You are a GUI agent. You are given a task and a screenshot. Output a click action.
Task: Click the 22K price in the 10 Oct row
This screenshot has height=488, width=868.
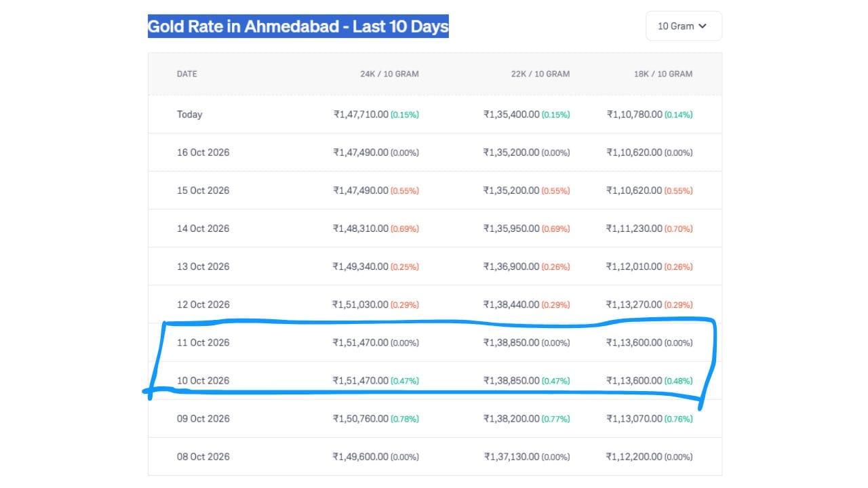pos(511,380)
